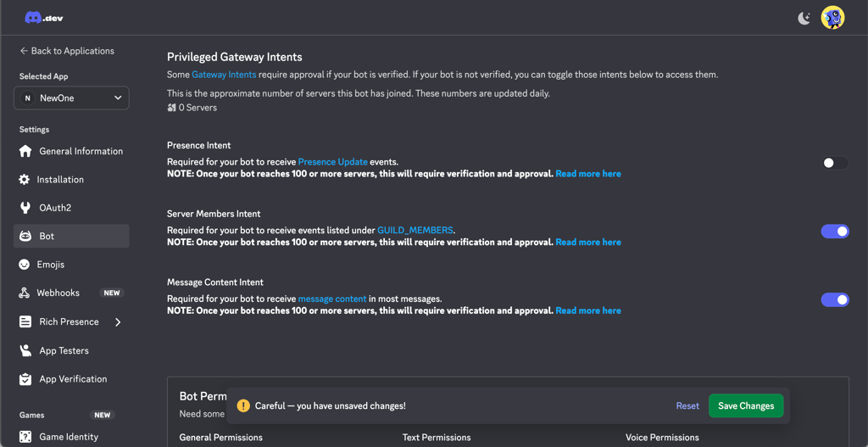Image resolution: width=868 pixels, height=447 pixels.
Task: Open the NewOne selected app dropdown
Action: 71,98
